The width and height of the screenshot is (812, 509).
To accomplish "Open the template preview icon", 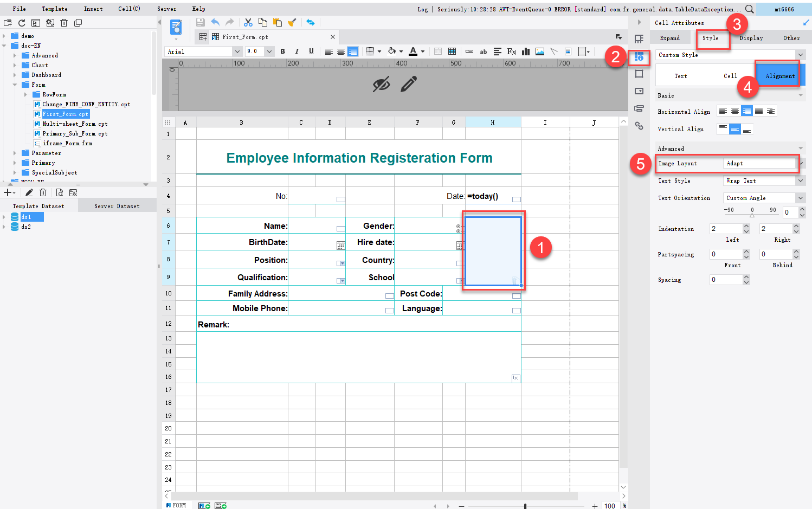I will click(176, 27).
